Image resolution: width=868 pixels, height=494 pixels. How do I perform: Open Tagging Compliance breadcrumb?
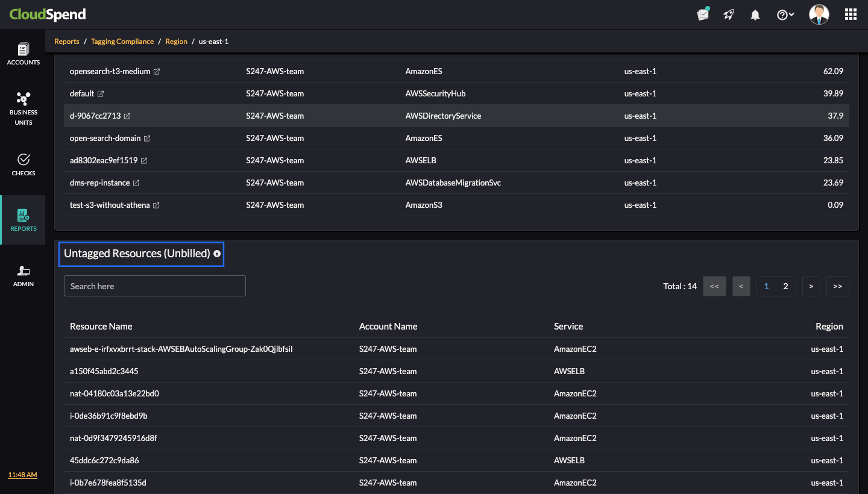(x=122, y=41)
